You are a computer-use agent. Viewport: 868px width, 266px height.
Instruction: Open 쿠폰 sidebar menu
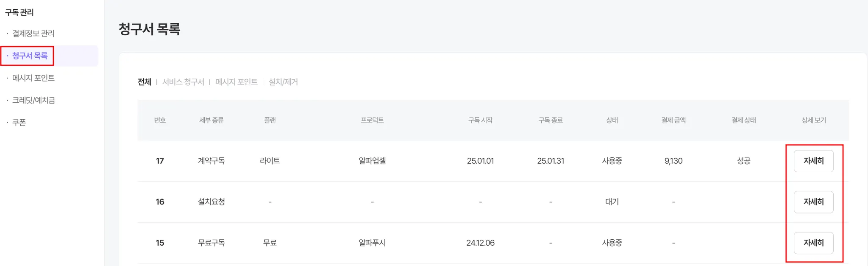point(19,123)
